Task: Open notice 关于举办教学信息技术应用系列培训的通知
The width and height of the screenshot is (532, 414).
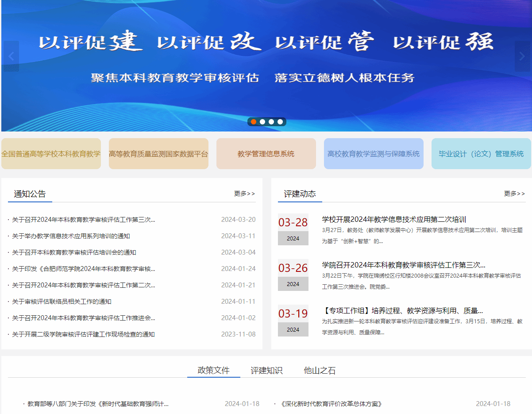Action: [71, 236]
